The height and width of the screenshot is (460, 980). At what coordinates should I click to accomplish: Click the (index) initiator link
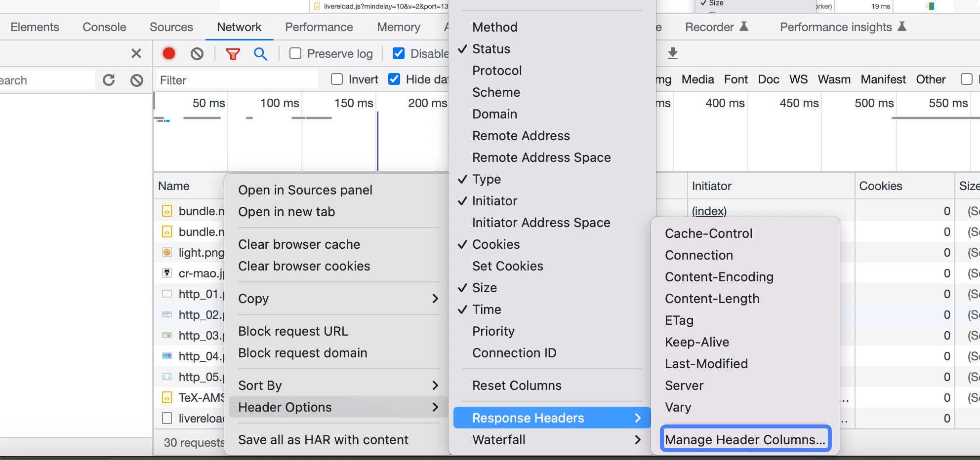point(709,211)
